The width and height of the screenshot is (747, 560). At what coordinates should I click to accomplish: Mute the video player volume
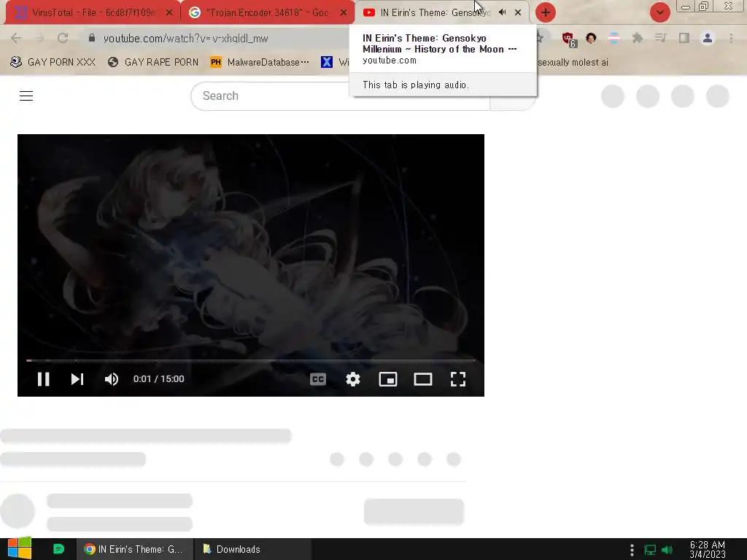pos(112,379)
